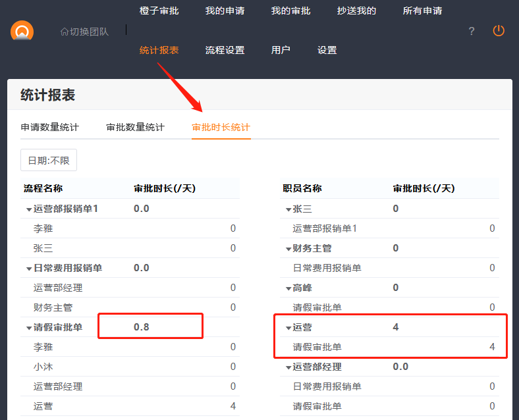This screenshot has height=420, width=519.
Task: Switch to 申请数量统计 tab
Action: (x=49, y=127)
